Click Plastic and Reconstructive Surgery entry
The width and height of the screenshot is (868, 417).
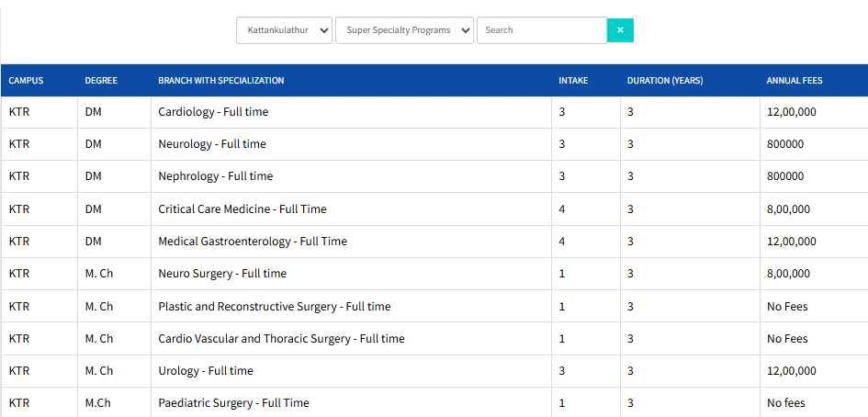(x=275, y=307)
